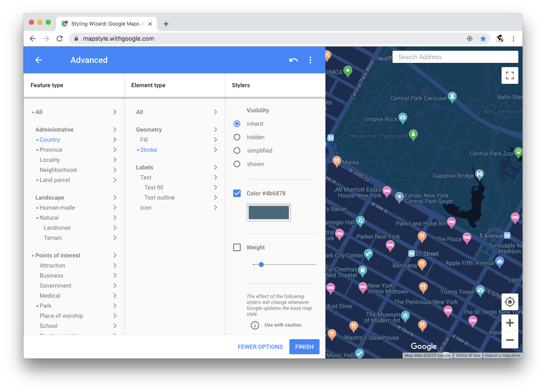Click the browser back button
The width and height of the screenshot is (546, 392).
pos(33,39)
